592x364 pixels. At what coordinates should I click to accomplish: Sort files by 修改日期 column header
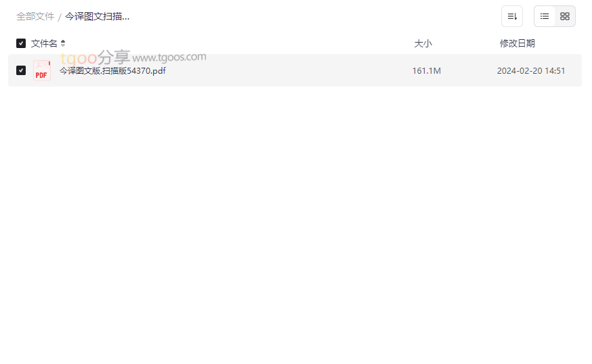[517, 43]
